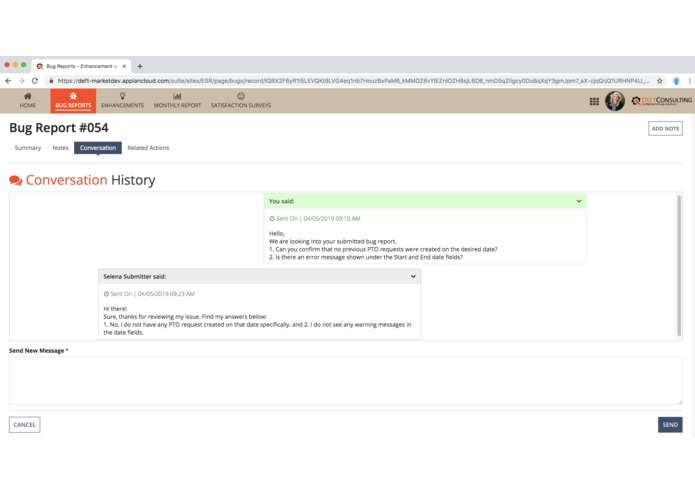Screen dimensions: 695x494
Task: Open the Bug Reports section
Action: tap(73, 101)
